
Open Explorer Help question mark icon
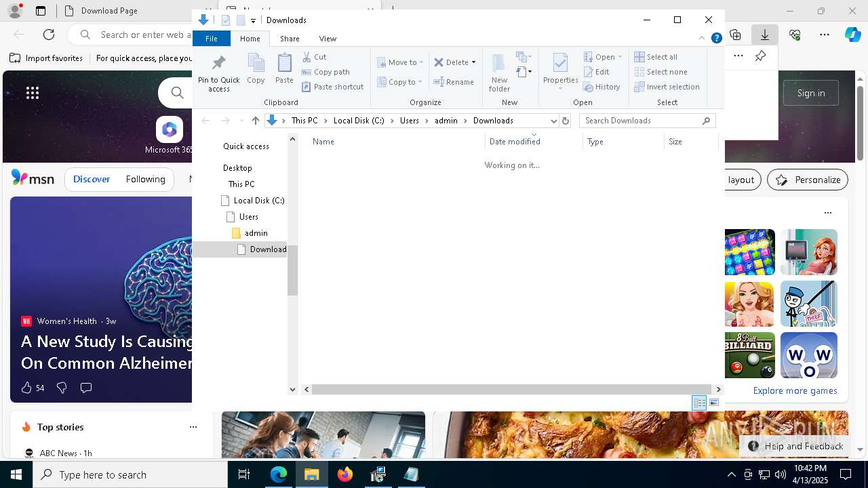coord(716,39)
